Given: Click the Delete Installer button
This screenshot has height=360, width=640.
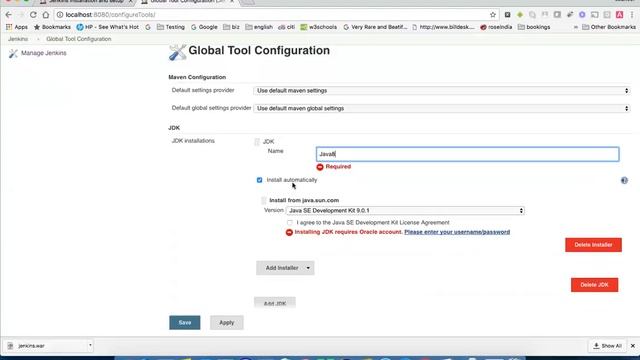Looking at the screenshot, I should [593, 245].
